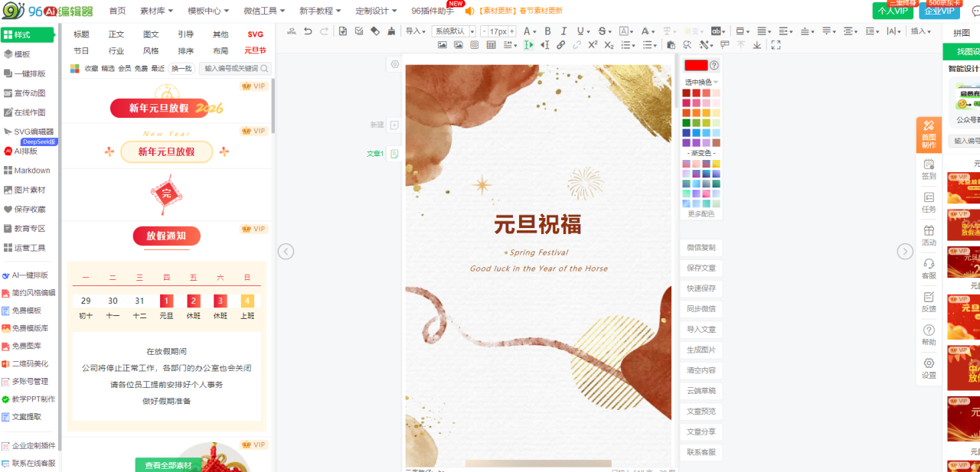
Task: Expand the 导入 import dropdown
Action: pos(416,31)
